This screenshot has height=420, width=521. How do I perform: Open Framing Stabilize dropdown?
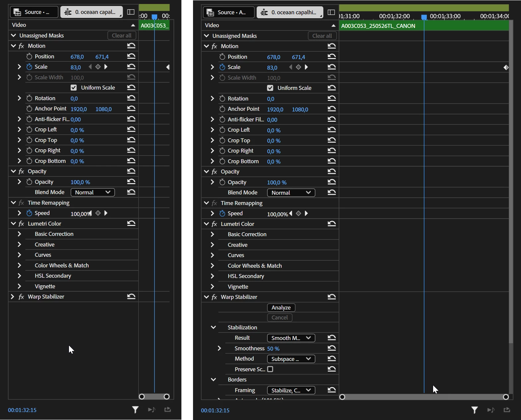[x=291, y=390]
